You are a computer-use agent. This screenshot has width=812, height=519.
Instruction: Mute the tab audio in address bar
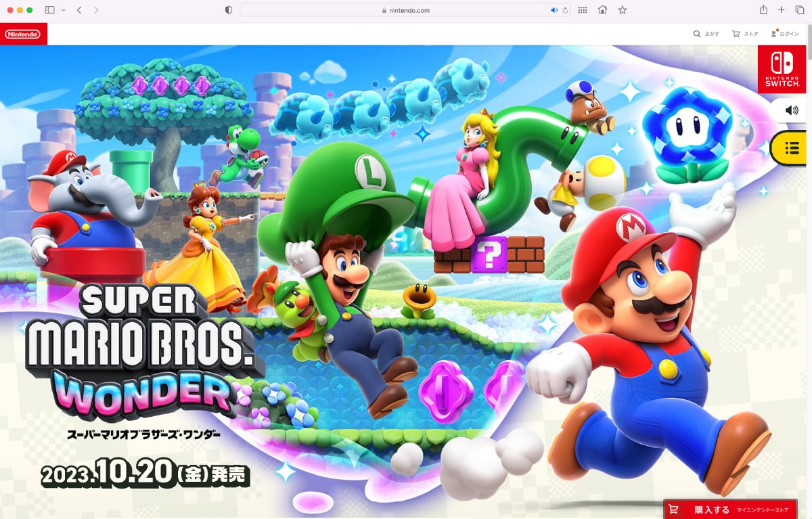pyautogui.click(x=554, y=10)
